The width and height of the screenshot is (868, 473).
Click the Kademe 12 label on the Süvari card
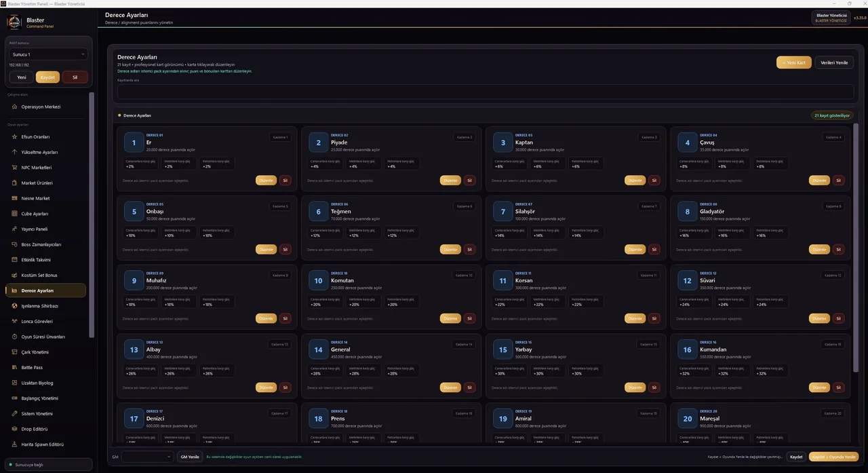pyautogui.click(x=833, y=276)
